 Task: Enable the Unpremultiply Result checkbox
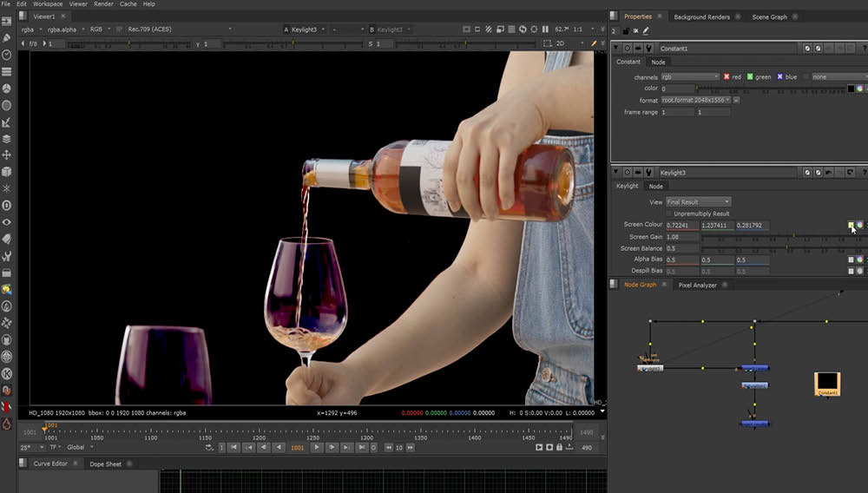pos(668,214)
